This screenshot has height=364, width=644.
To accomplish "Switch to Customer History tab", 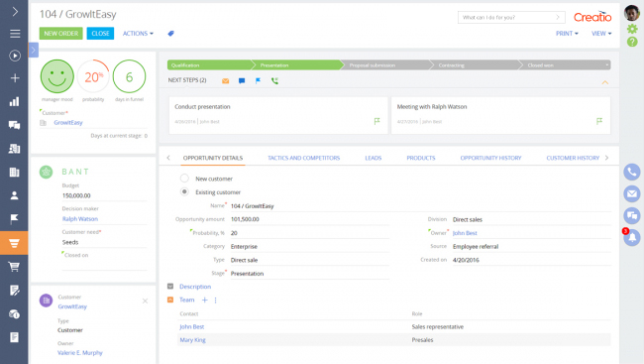I will tap(573, 158).
